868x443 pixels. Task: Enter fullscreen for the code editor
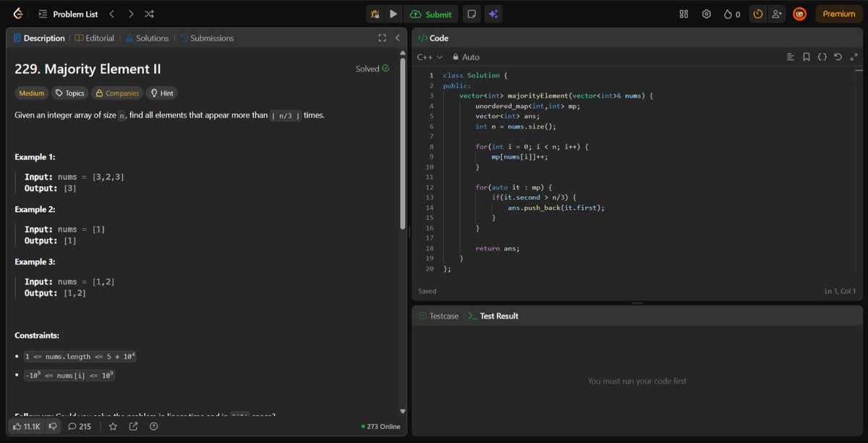click(x=853, y=57)
